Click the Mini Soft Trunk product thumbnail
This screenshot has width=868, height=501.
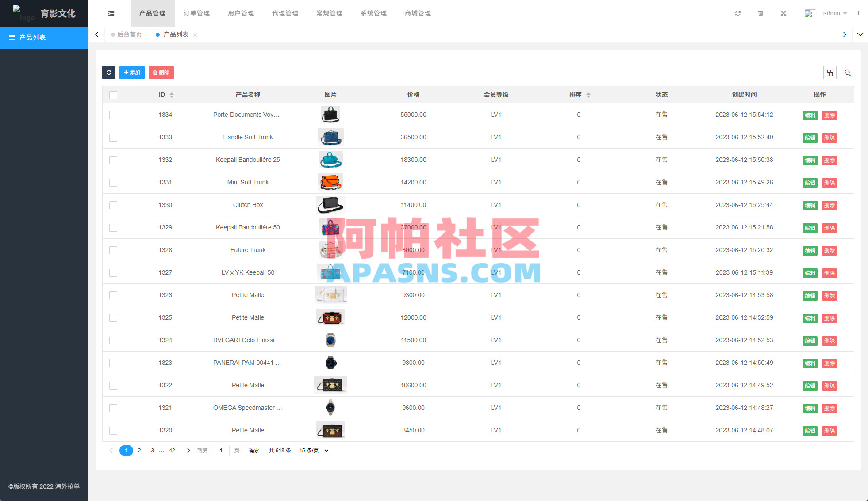point(330,182)
